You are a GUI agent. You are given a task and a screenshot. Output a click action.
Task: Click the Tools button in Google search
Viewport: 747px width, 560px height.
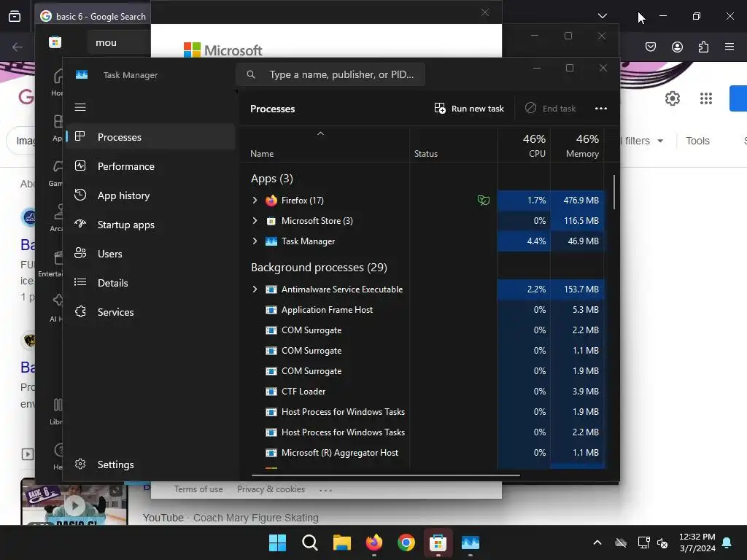tap(697, 141)
